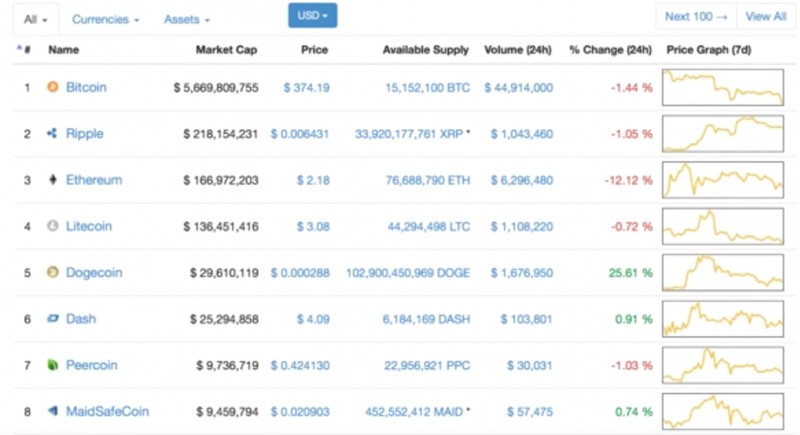
Task: Sort by % Change (24h) column
Action: (610, 49)
